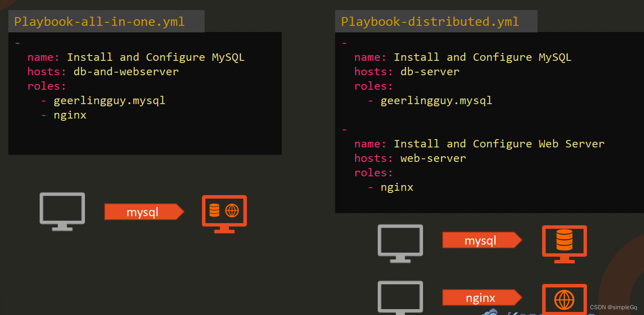The image size is (644, 315).
Task: Click the mysql arrow under the all-in-one playbook
Action: tap(144, 212)
